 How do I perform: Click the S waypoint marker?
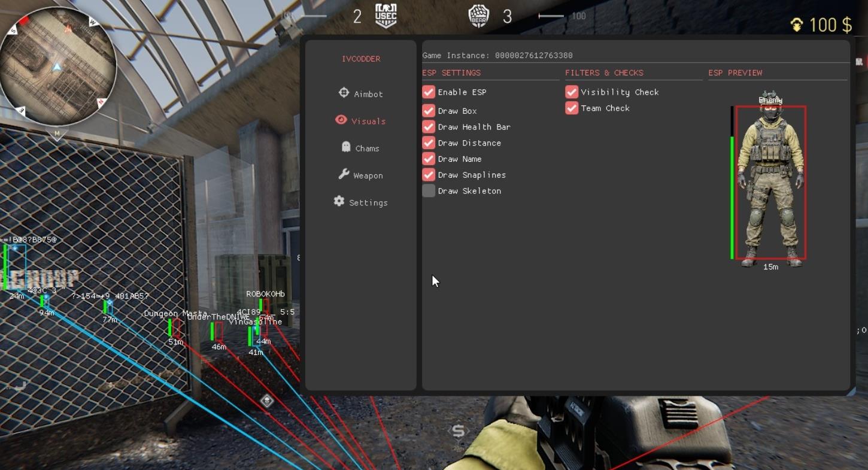(459, 431)
